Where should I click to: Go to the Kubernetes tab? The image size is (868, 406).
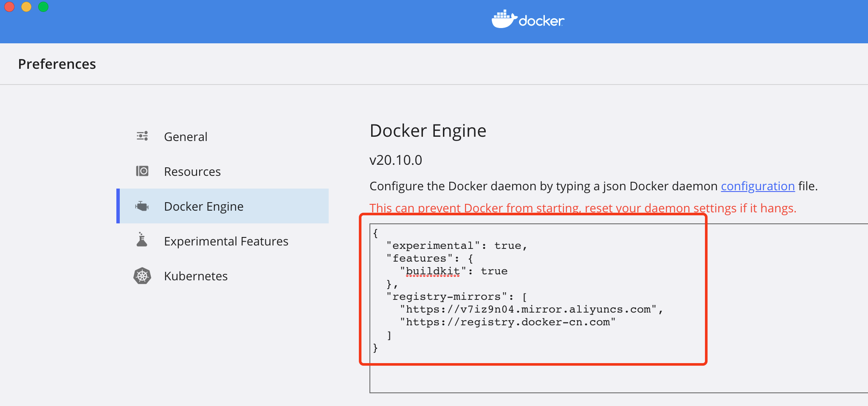pos(223,276)
